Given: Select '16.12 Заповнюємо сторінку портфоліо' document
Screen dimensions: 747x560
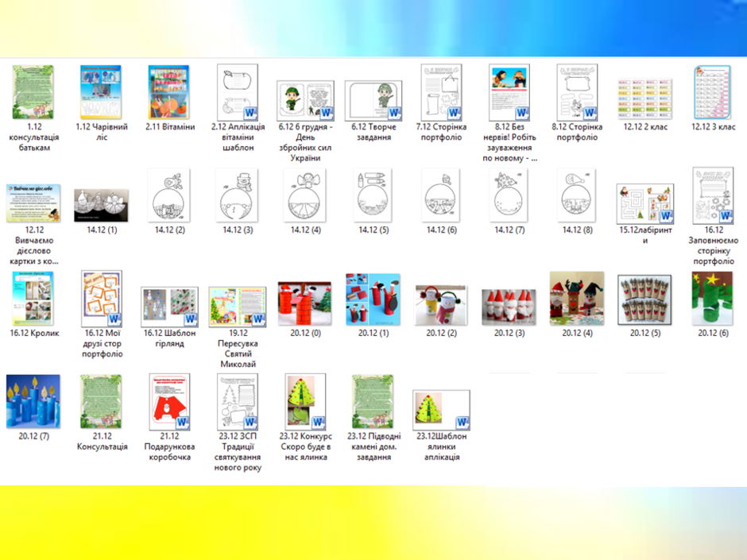Looking at the screenshot, I should (x=713, y=195).
